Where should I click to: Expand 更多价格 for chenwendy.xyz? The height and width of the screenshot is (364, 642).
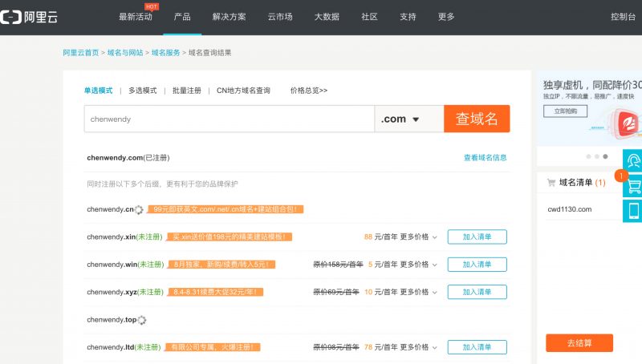[x=418, y=292]
